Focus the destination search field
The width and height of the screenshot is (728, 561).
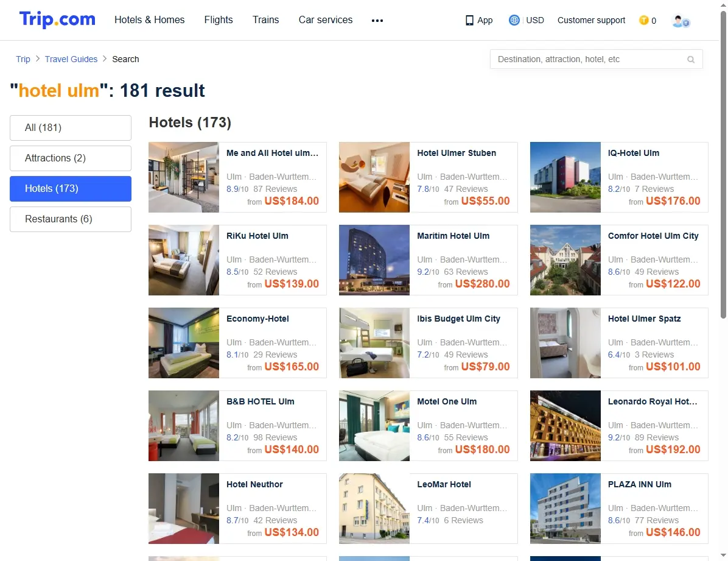point(596,59)
